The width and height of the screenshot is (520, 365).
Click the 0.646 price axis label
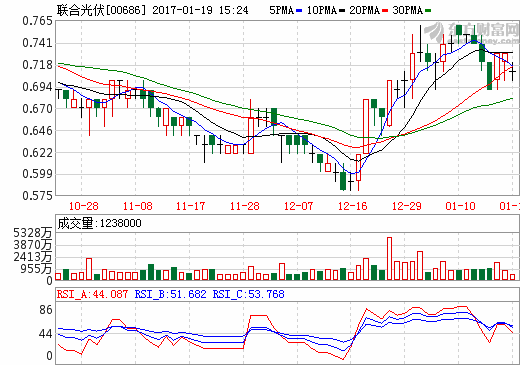pos(37,131)
